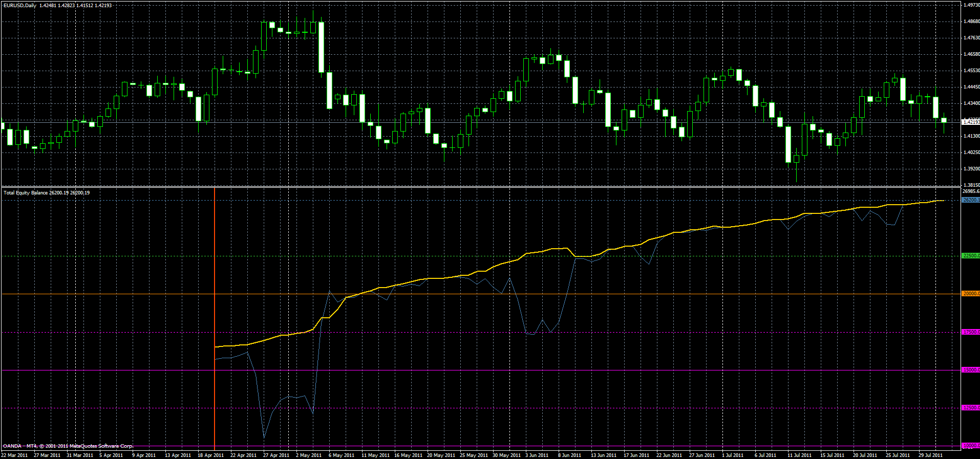The image size is (980, 459).
Task: Click the EURUSD,Daily chart title text
Action: tap(19, 6)
